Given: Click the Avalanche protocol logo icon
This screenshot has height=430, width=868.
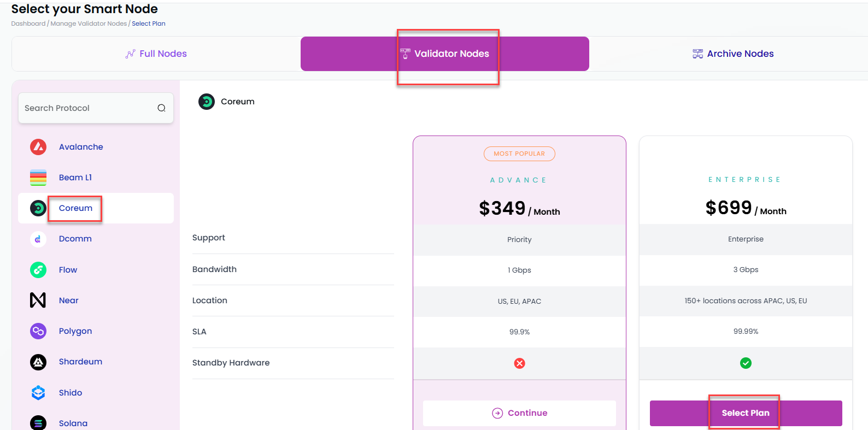Looking at the screenshot, I should 38,147.
